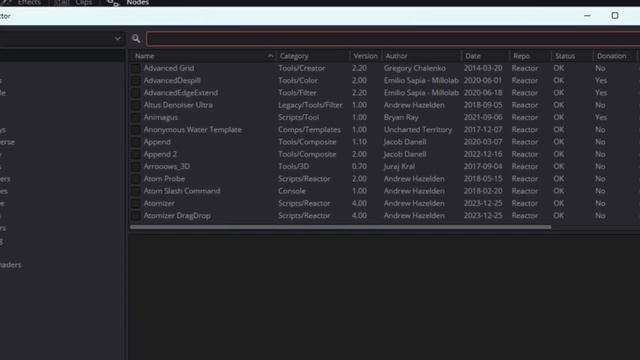
Task: Tick the AdvancedEdgeExtend checkbox
Action: (x=136, y=93)
